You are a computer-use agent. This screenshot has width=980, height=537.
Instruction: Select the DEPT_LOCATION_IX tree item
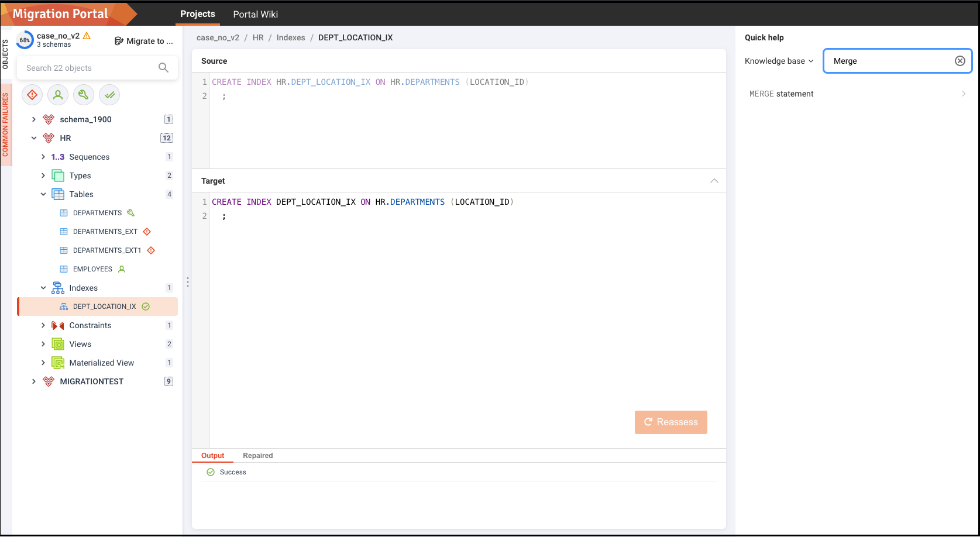click(x=98, y=307)
